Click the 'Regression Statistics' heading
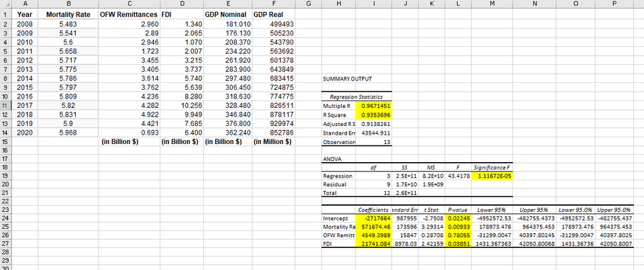Screen dimensions: 644x270 [356, 97]
